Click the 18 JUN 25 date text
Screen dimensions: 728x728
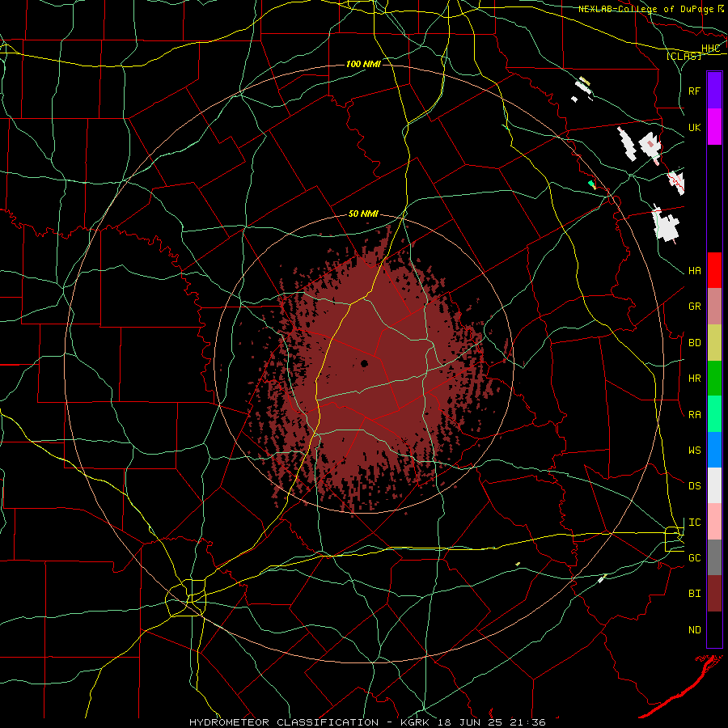pos(471,722)
